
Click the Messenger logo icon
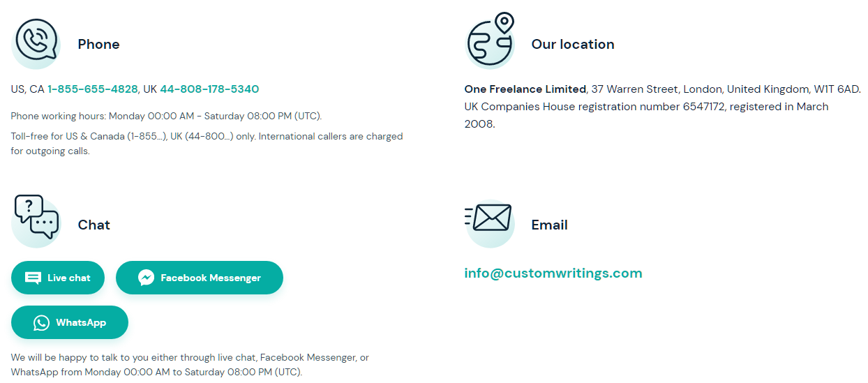[146, 278]
